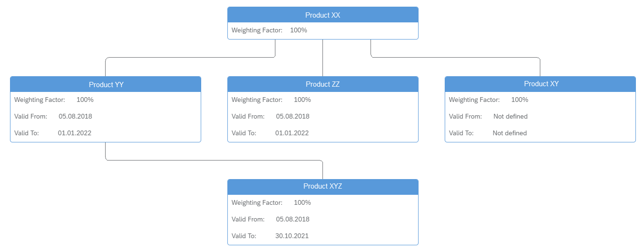The width and height of the screenshot is (644, 251).
Task: Click Product XYZ Valid From date value
Action: click(x=293, y=219)
